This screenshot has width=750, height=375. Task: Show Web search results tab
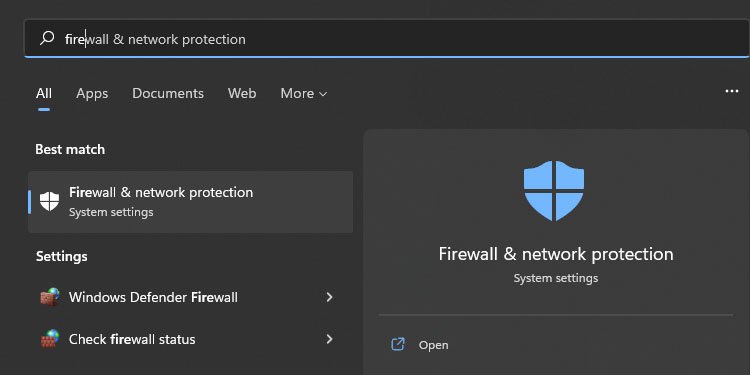242,93
